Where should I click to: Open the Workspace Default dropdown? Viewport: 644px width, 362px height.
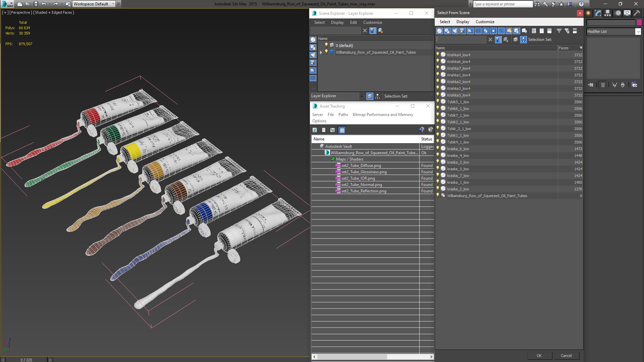pos(113,4)
